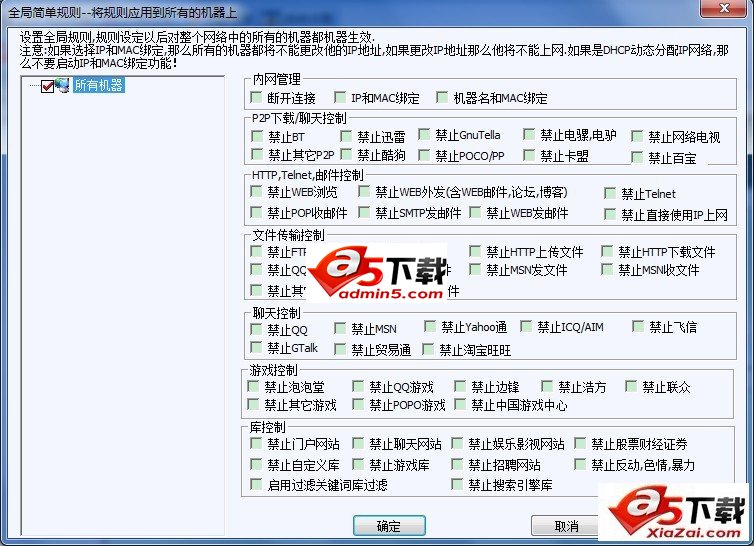Enable 禁止QQ游戏 checkbox
The width and height of the screenshot is (754, 546).
tap(358, 386)
